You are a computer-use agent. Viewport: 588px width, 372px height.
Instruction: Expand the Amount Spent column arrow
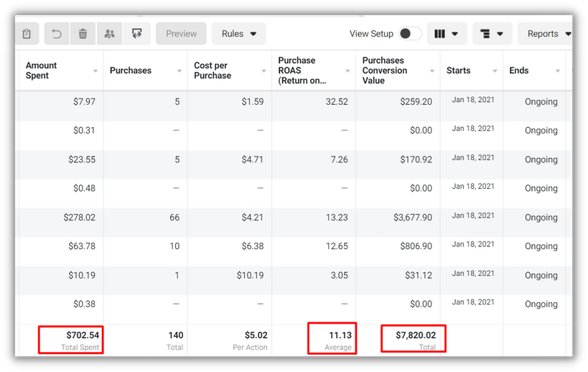point(95,71)
